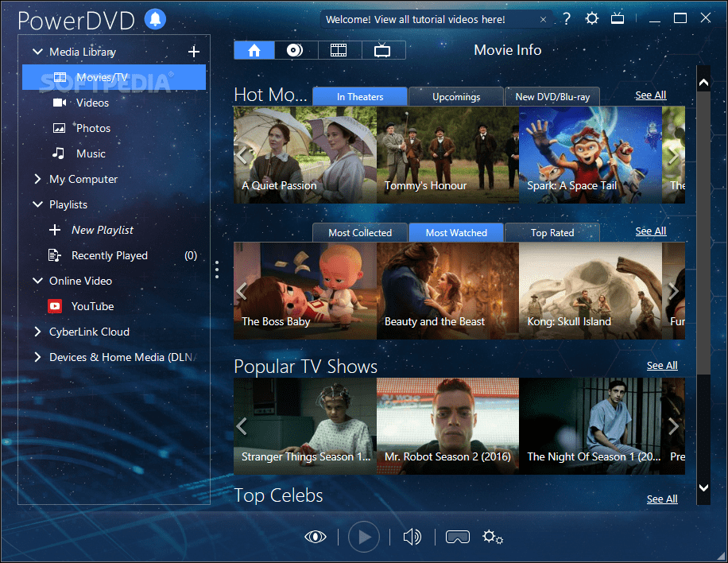Click the notification bell icon
The width and height of the screenshot is (728, 563).
[x=155, y=19]
